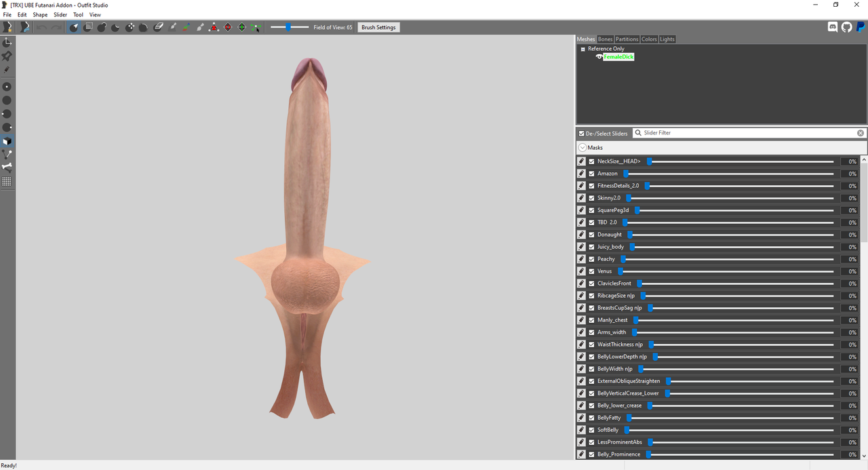This screenshot has height=470, width=868.
Task: Open the Slider menu
Action: tap(60, 14)
